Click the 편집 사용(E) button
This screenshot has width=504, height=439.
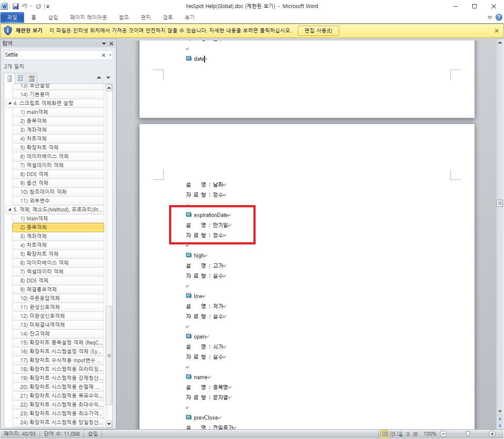tap(318, 31)
